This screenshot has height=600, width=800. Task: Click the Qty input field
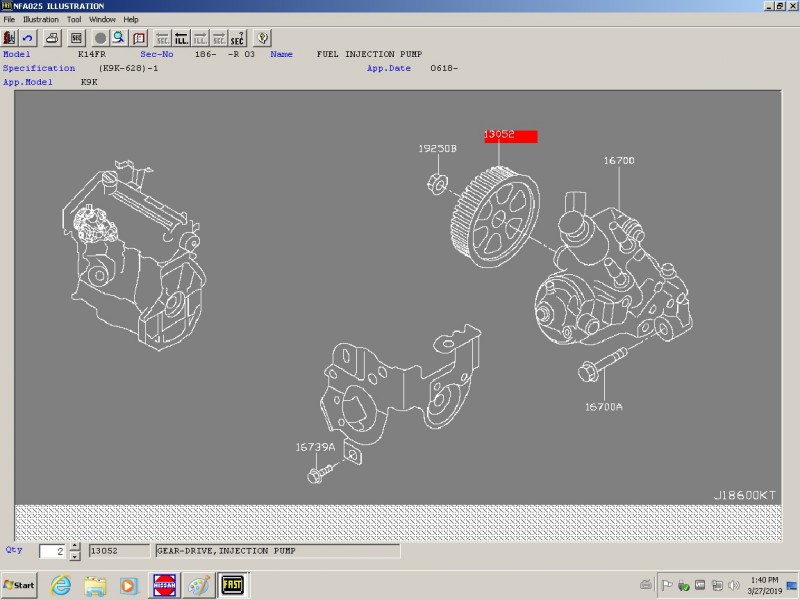point(52,551)
